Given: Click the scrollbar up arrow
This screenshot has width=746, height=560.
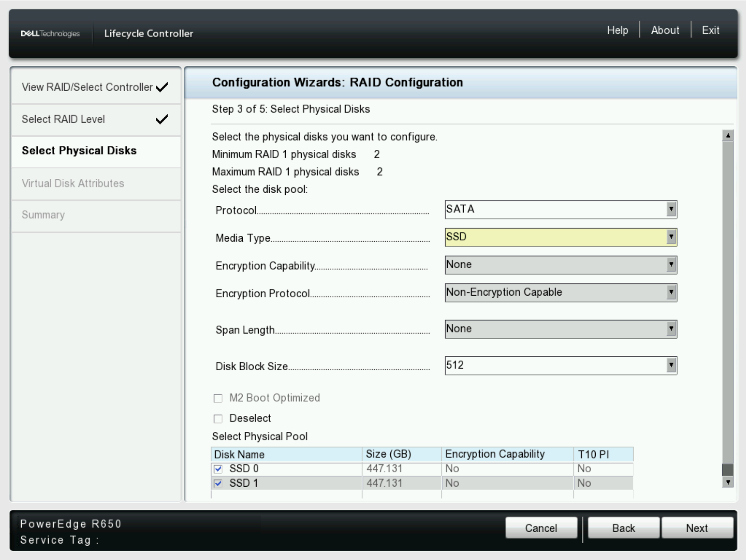Looking at the screenshot, I should tap(728, 135).
